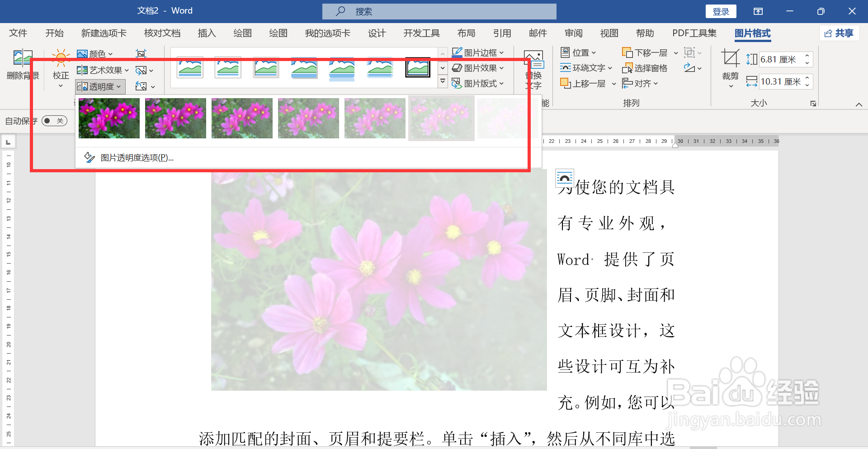The width and height of the screenshot is (868, 449).
Task: Open 艺术效果 (Artistic Effects)
Action: (x=103, y=70)
